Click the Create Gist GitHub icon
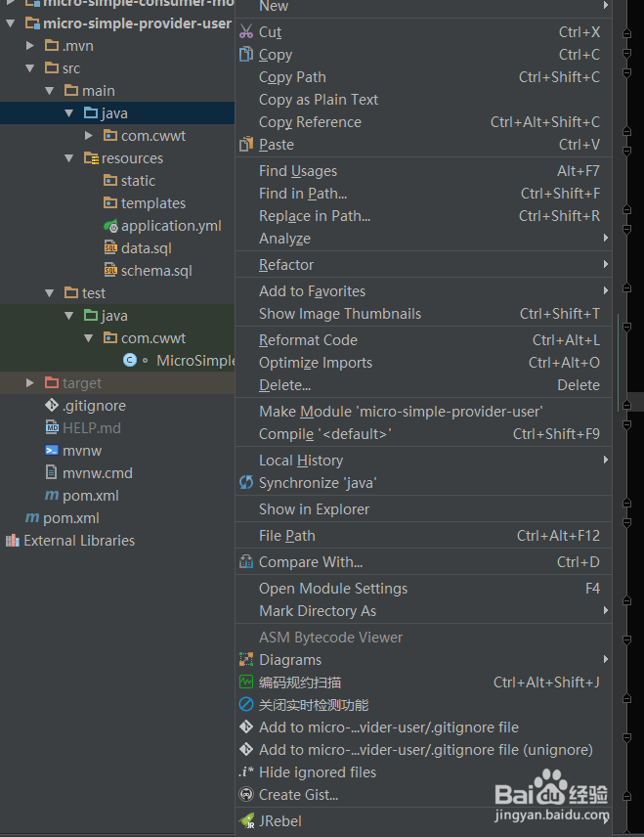 pyautogui.click(x=246, y=795)
